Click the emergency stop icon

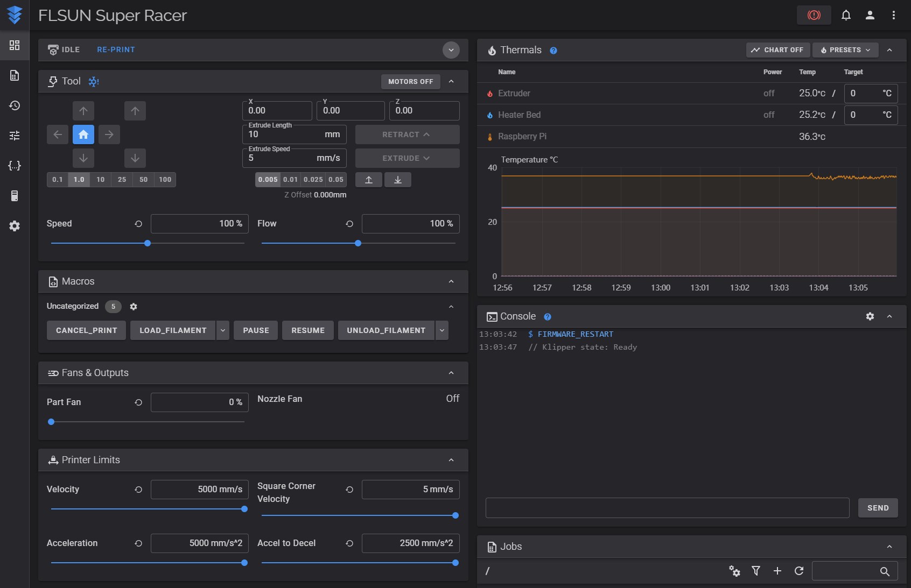pos(814,15)
